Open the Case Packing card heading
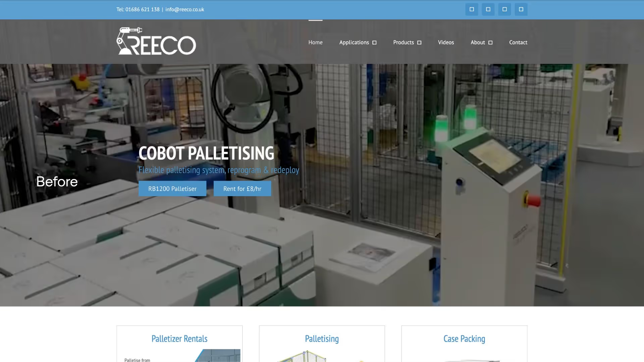644x362 pixels. point(464,339)
